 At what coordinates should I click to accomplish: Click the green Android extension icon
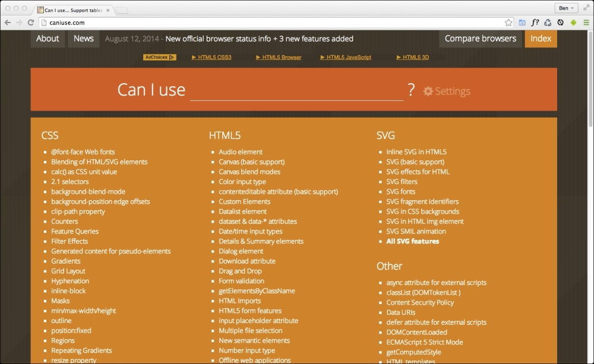573,22
